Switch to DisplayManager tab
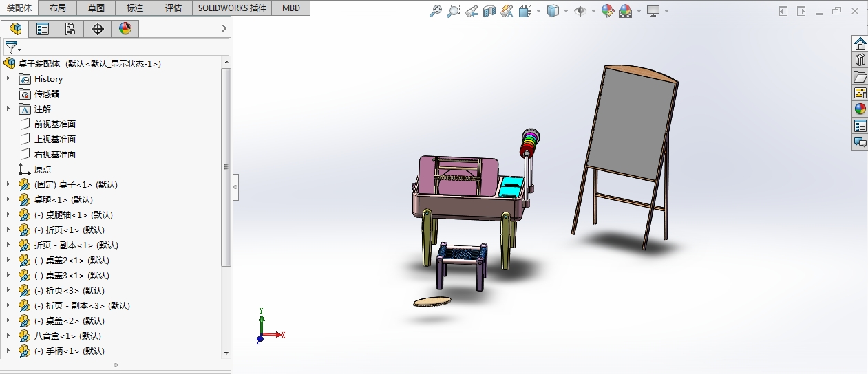Viewport: 868px width, 374px height. (x=125, y=28)
